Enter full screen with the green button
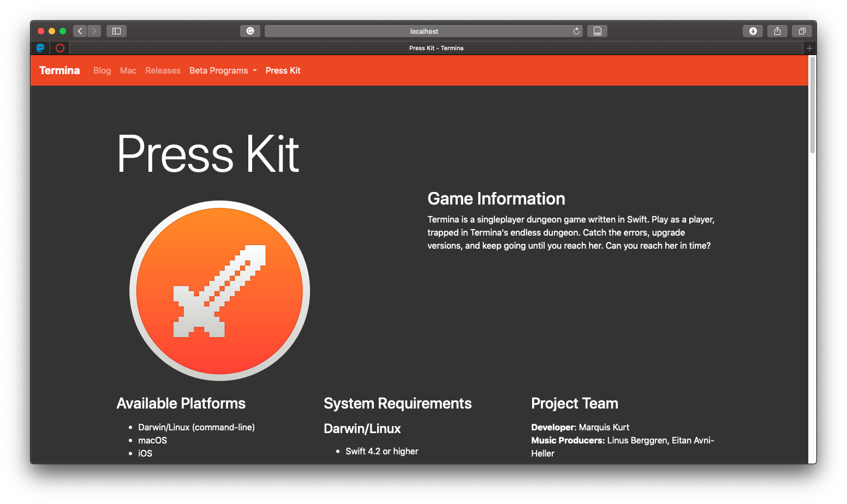847x504 pixels. click(x=63, y=31)
